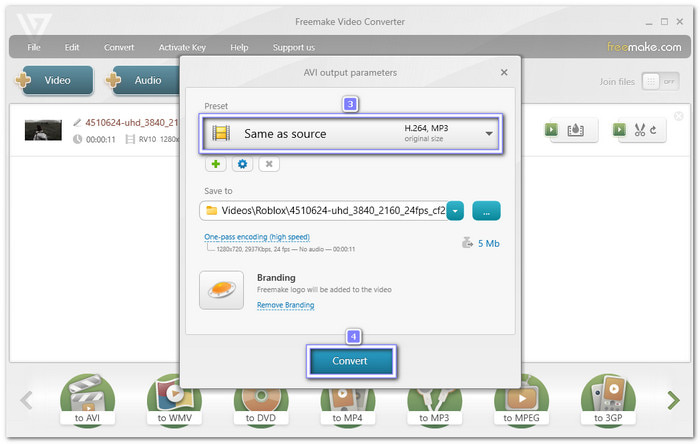
Task: Click the Convert button
Action: [351, 361]
